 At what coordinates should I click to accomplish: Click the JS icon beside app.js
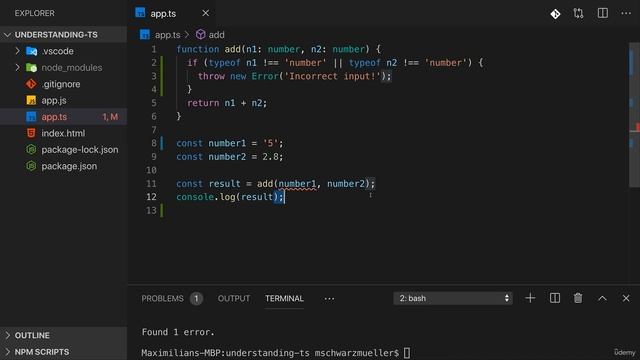click(x=31, y=100)
